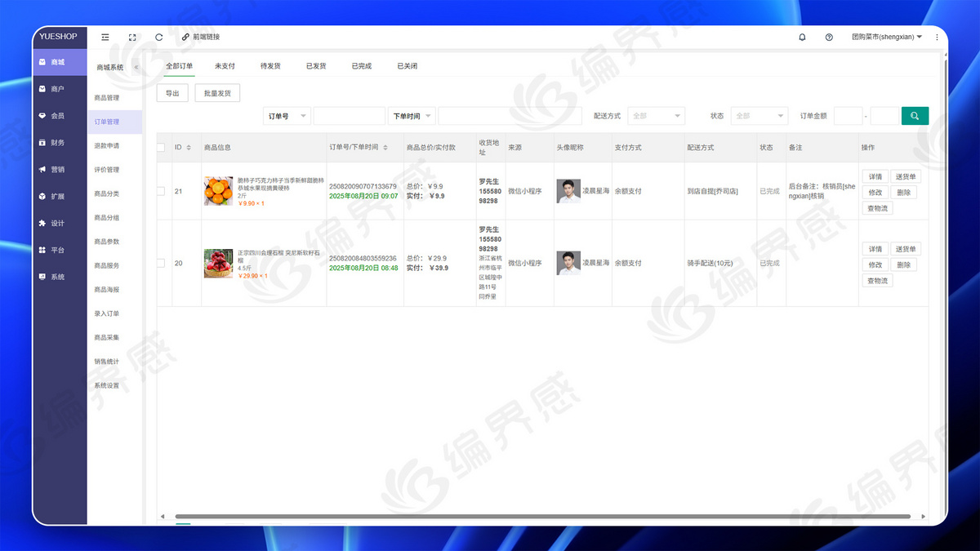Viewport: 980px width, 551px height.
Task: Open 系统设置 in the submenu
Action: [107, 385]
